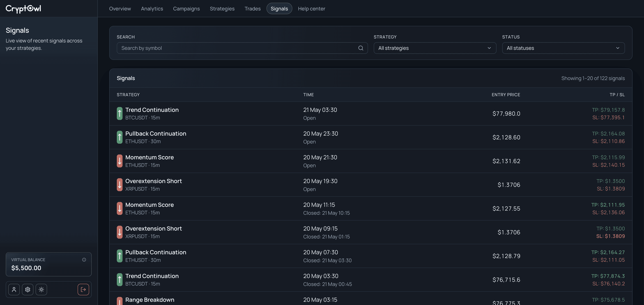The height and width of the screenshot is (305, 644).
Task: Open the user profile icon
Action: pos(14,290)
